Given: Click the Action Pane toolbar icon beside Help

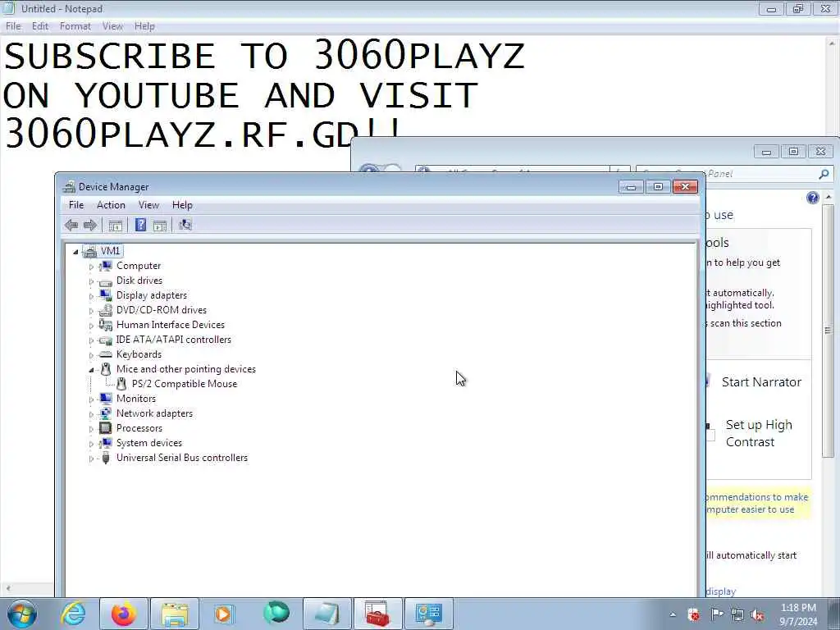Looking at the screenshot, I should [160, 225].
